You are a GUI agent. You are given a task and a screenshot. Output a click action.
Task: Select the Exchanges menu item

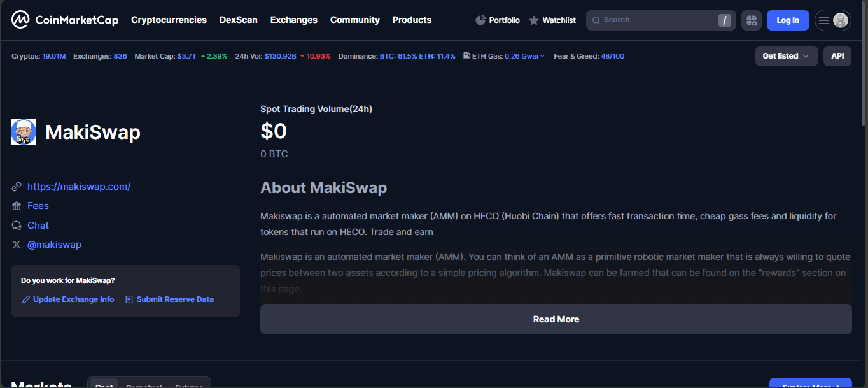pos(293,20)
